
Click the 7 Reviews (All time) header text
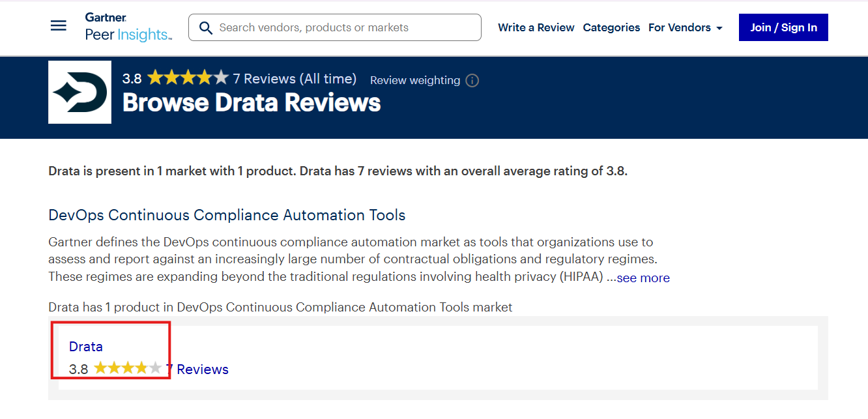(x=295, y=79)
